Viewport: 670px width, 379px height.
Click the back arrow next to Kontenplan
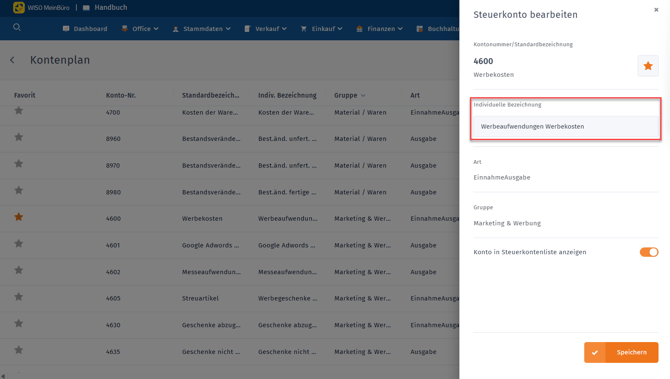12,60
